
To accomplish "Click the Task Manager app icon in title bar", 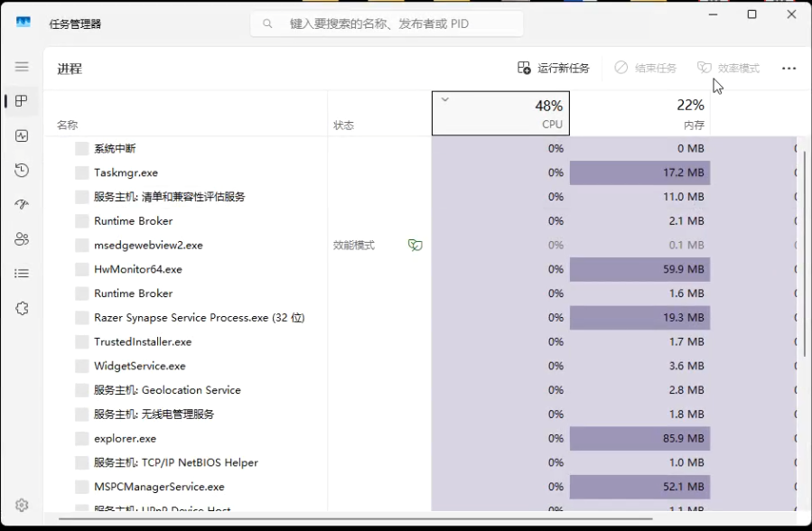I will tap(23, 23).
